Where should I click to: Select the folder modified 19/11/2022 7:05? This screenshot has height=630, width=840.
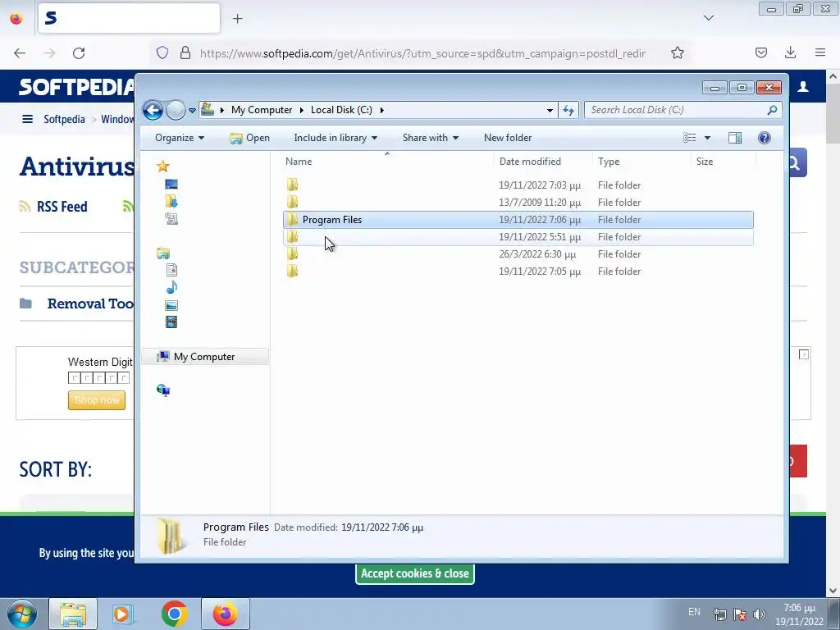coord(518,271)
